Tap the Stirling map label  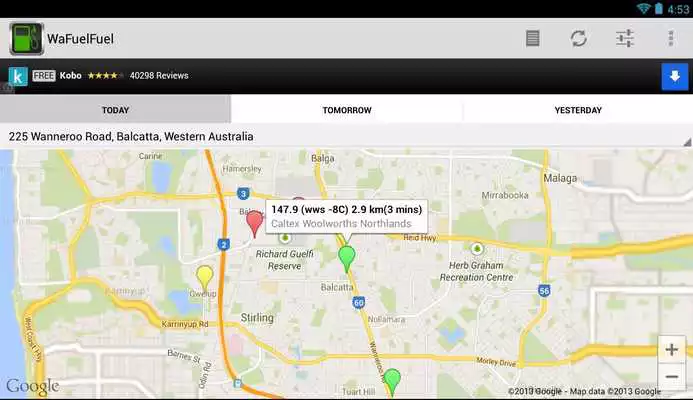click(x=257, y=318)
